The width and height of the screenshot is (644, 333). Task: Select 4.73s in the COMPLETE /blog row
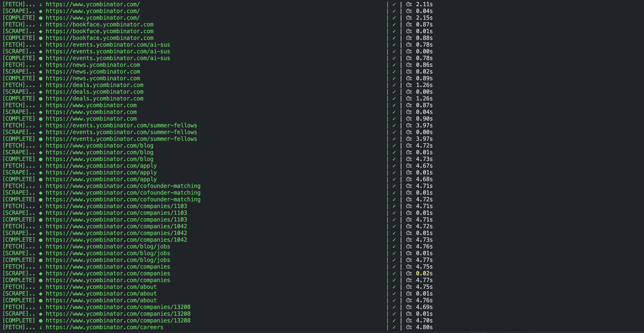424,159
